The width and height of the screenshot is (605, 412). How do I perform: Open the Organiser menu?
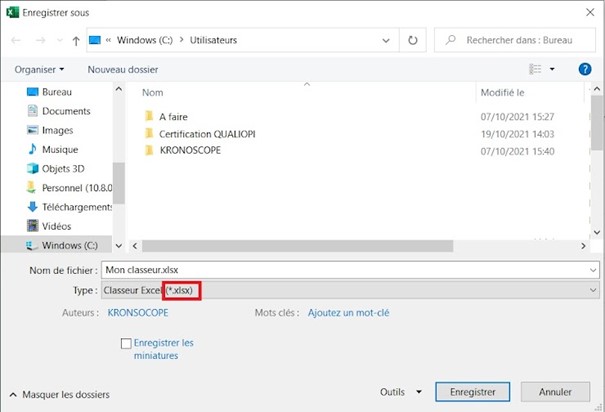coord(39,69)
